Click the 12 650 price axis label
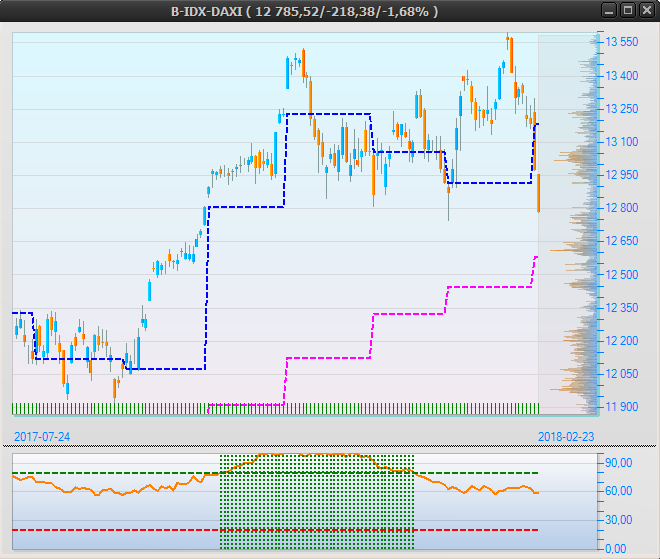 (x=622, y=241)
